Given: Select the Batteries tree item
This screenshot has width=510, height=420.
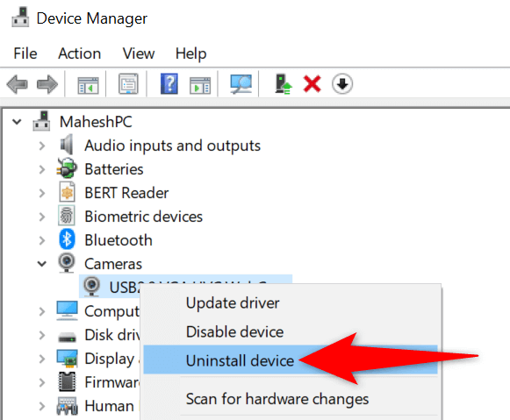Looking at the screenshot, I should (114, 169).
